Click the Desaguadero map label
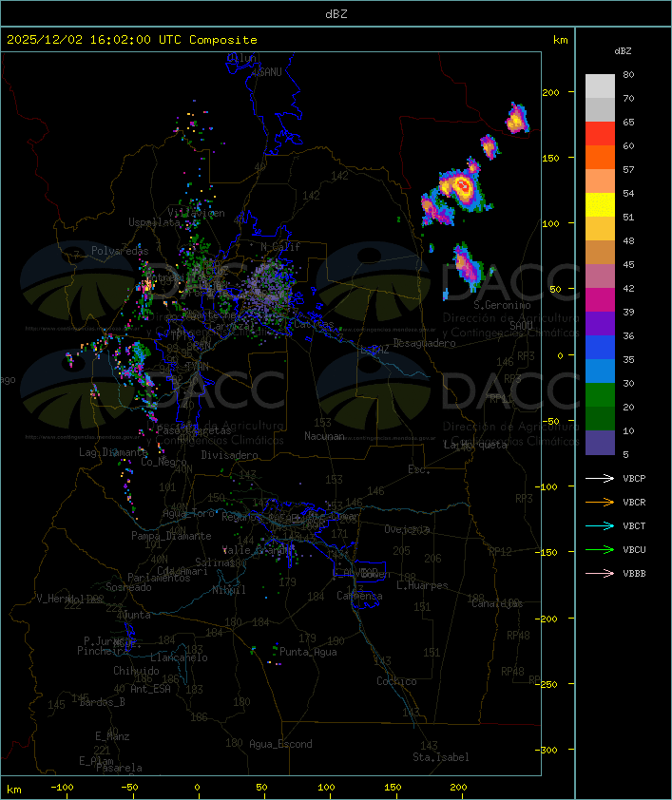 (424, 343)
